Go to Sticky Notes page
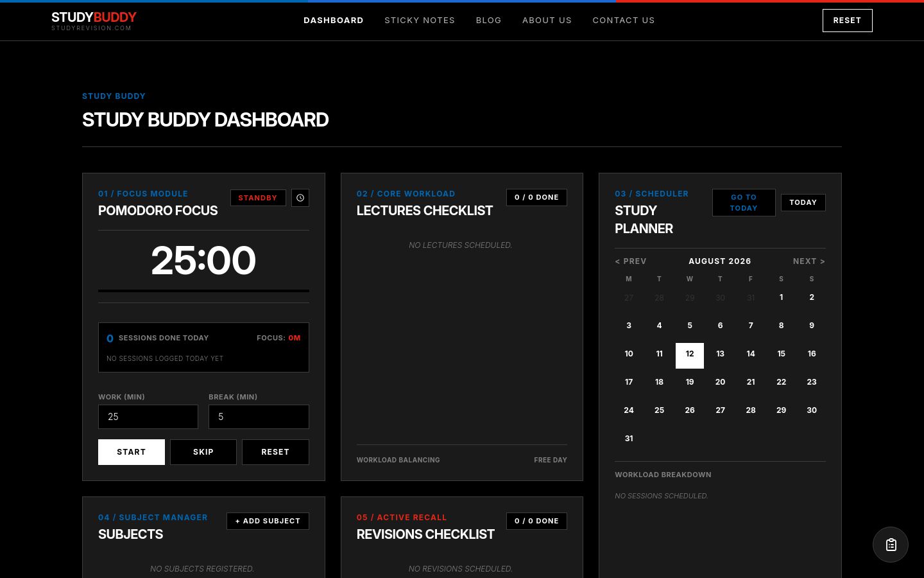Image resolution: width=924 pixels, height=578 pixels. point(420,21)
